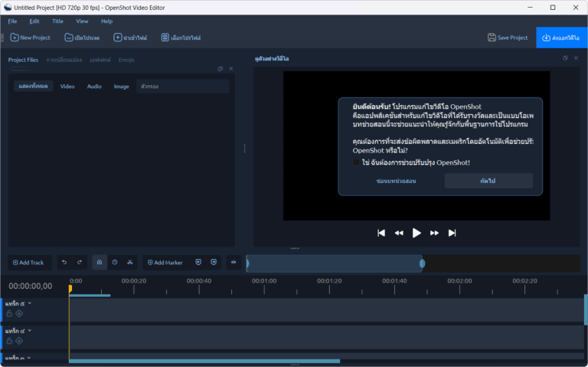Click the fast forward button
Image resolution: width=588 pixels, height=367 pixels.
click(x=434, y=233)
